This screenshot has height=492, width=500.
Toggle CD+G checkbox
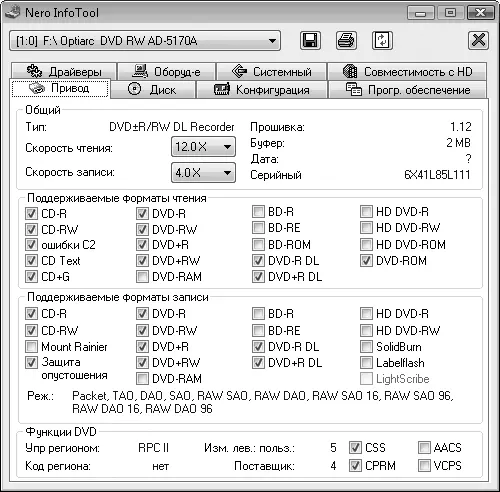(31, 276)
